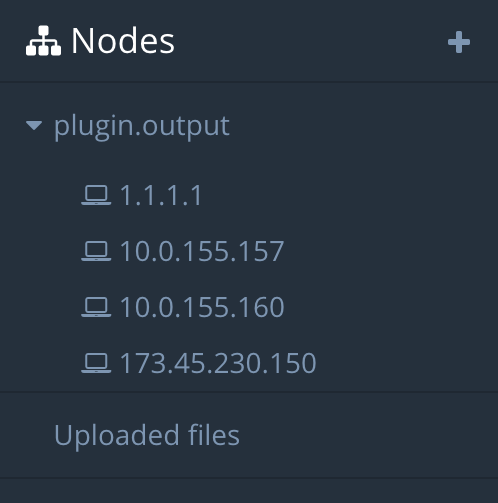The width and height of the screenshot is (498, 503).
Task: Click the laptop icon beside 173.45.230.150
Action: [96, 363]
